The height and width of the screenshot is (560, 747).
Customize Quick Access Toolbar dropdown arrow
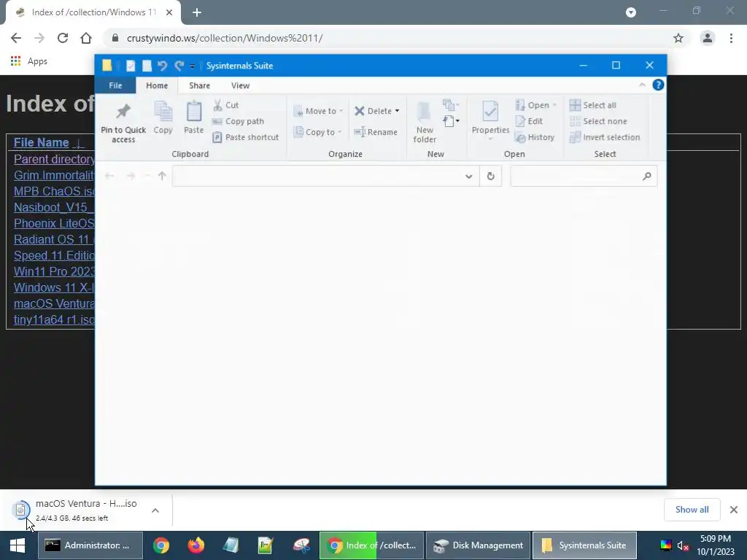193,66
